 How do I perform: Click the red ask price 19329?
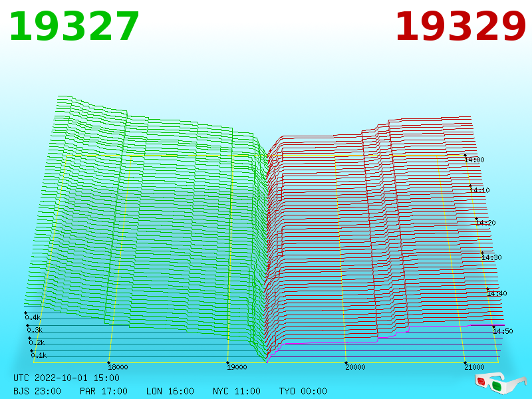tap(461, 27)
